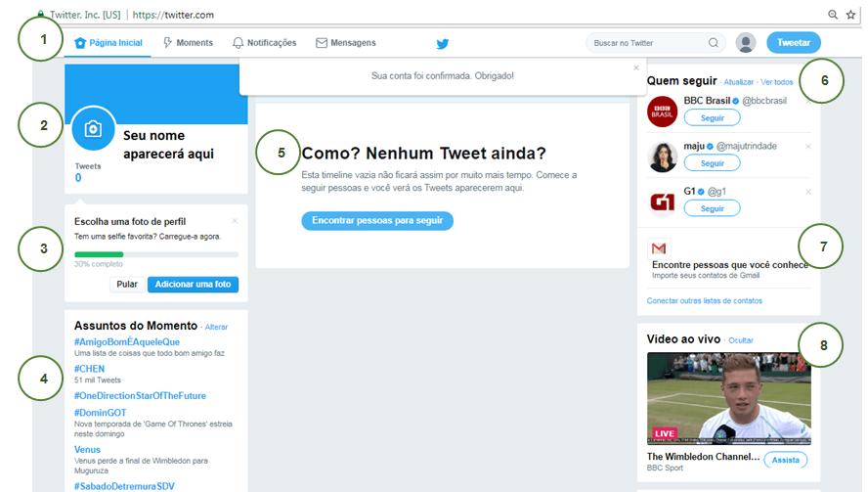The width and height of the screenshot is (868, 492).
Task: Open the #SabadoDetremuraSDV trend
Action: (124, 486)
